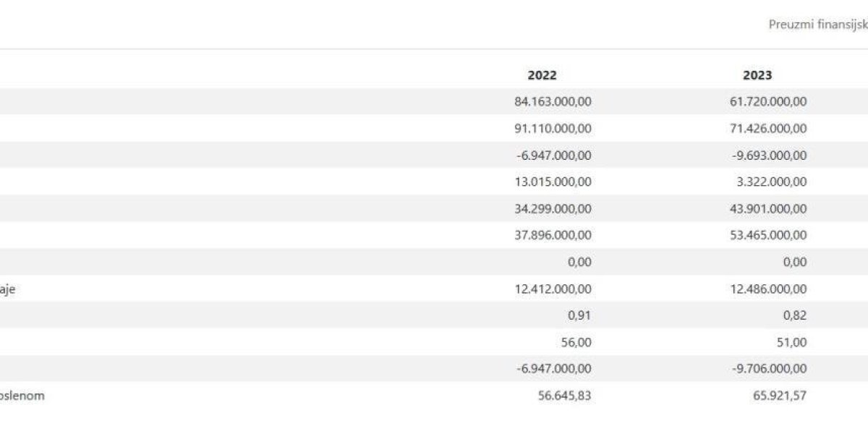Click the 2023 column header
The image size is (868, 434).
[x=757, y=75]
